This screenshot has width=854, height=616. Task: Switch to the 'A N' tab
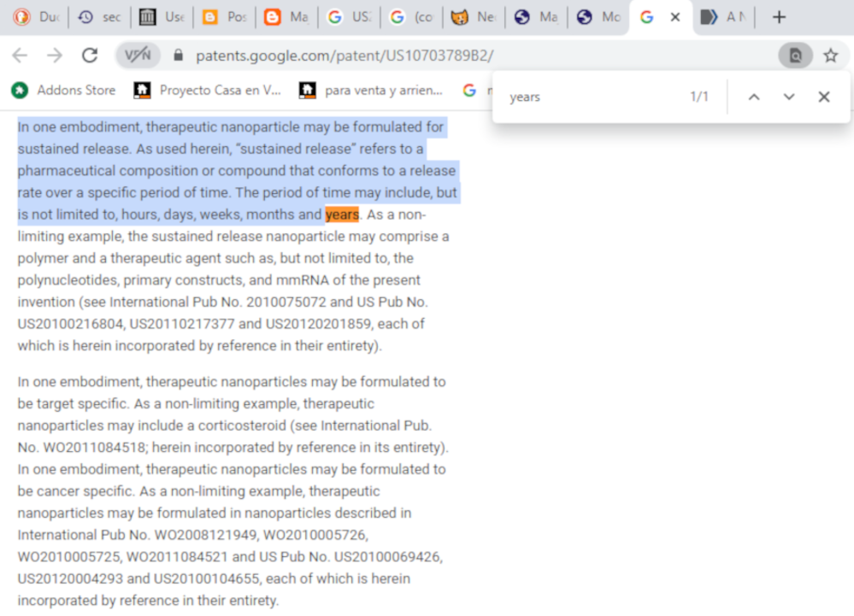tap(722, 17)
